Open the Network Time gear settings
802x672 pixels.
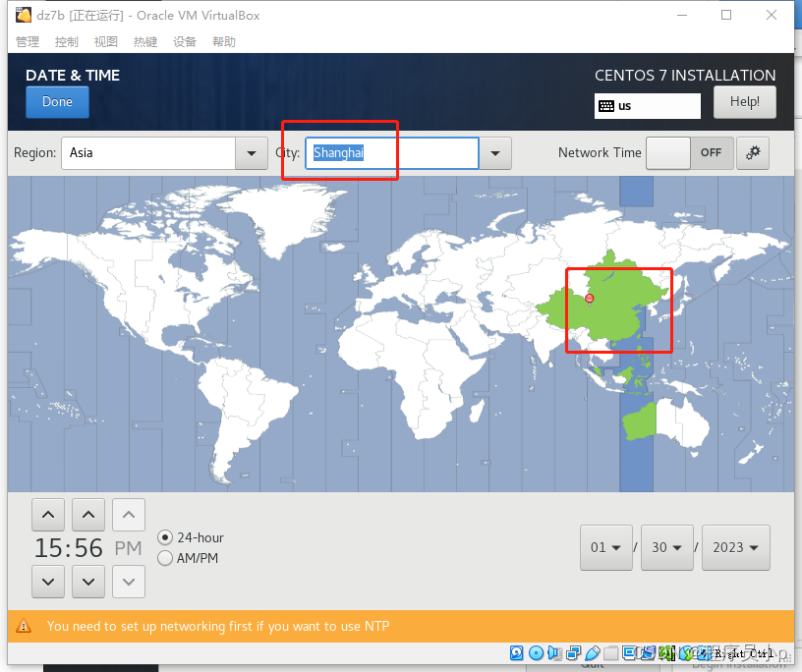pyautogui.click(x=753, y=153)
